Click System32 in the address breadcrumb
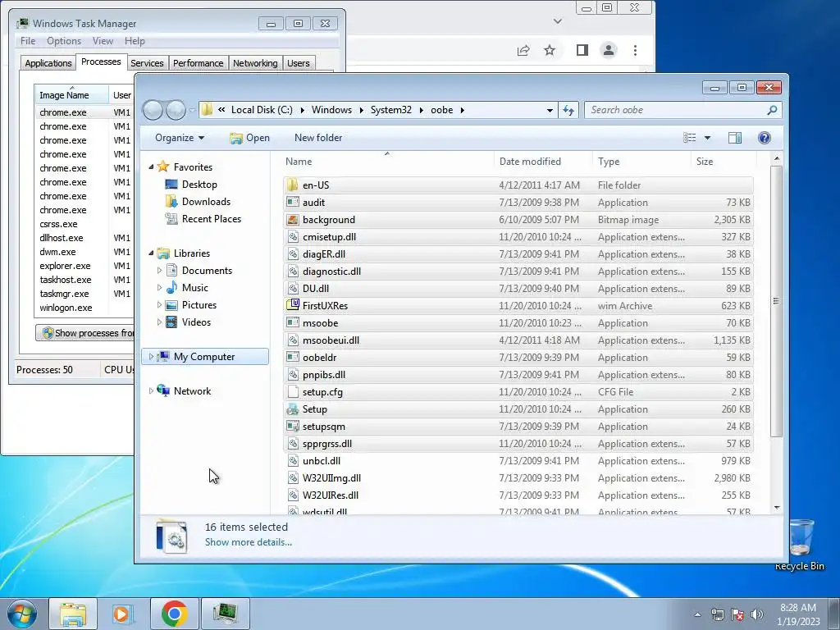 click(x=391, y=110)
